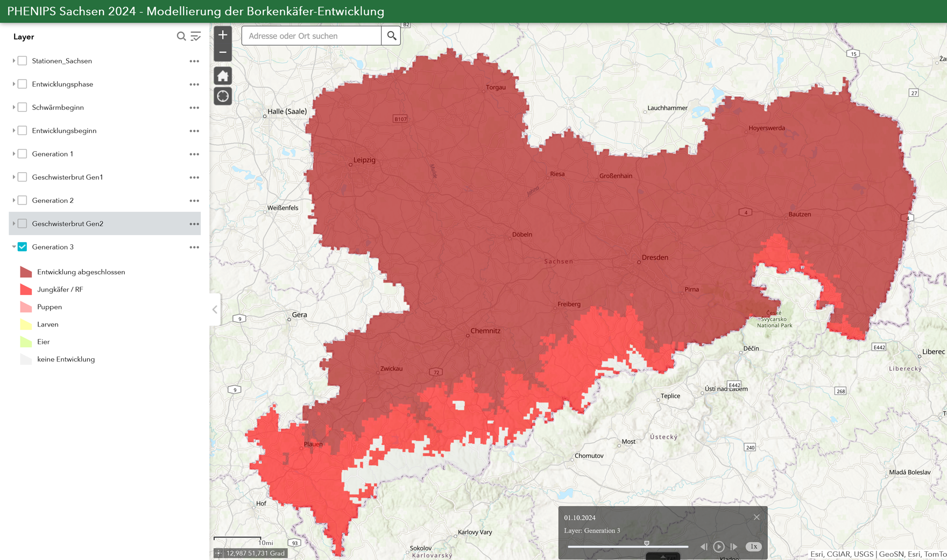947x560 pixels.
Task: Click the coordinate display crosshair icon
Action: tap(218, 553)
